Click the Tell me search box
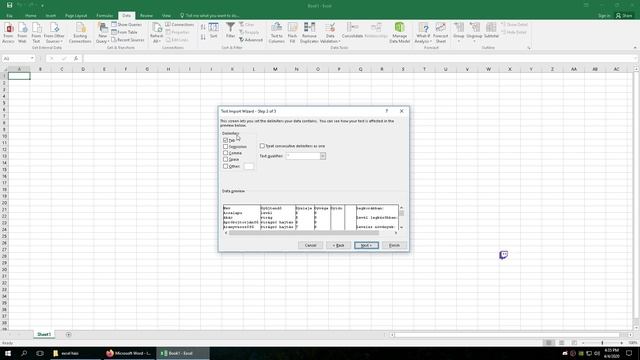The height and width of the screenshot is (360, 640). [210, 16]
